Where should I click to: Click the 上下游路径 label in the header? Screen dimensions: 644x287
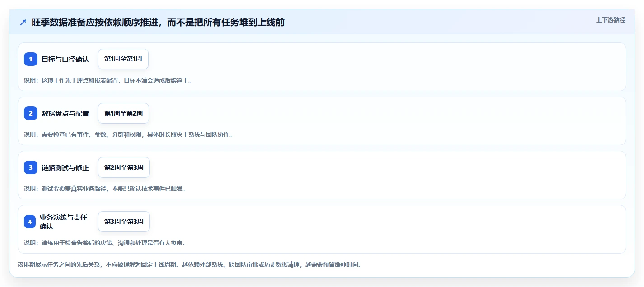(x=611, y=20)
